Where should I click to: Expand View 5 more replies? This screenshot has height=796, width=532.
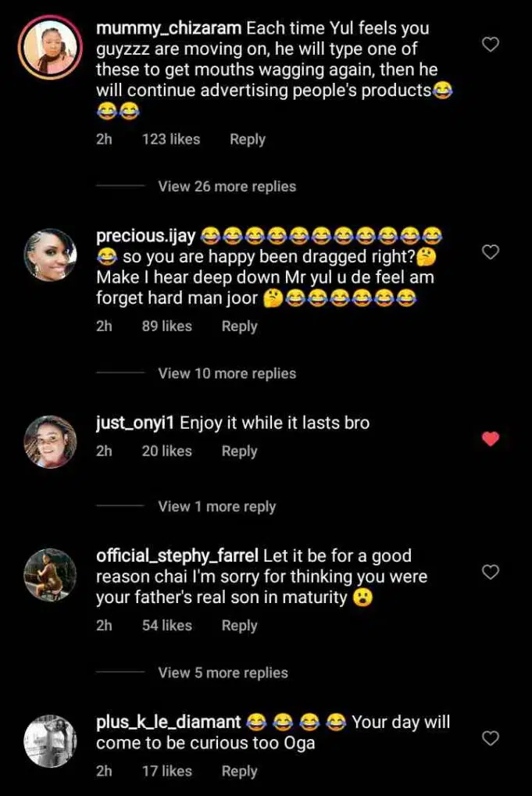point(223,673)
